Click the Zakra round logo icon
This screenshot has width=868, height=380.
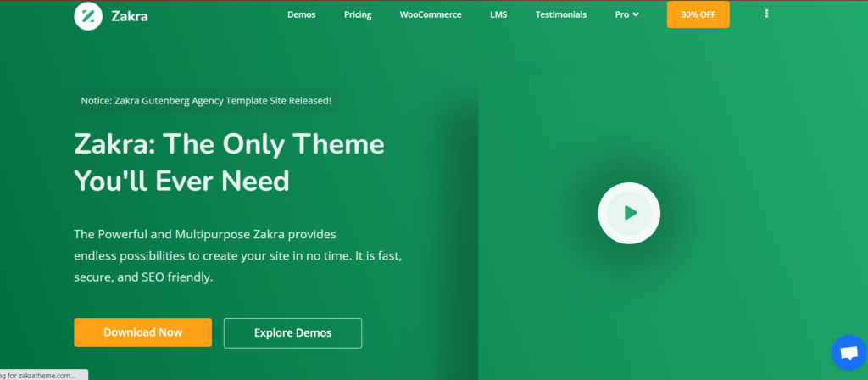coord(88,15)
